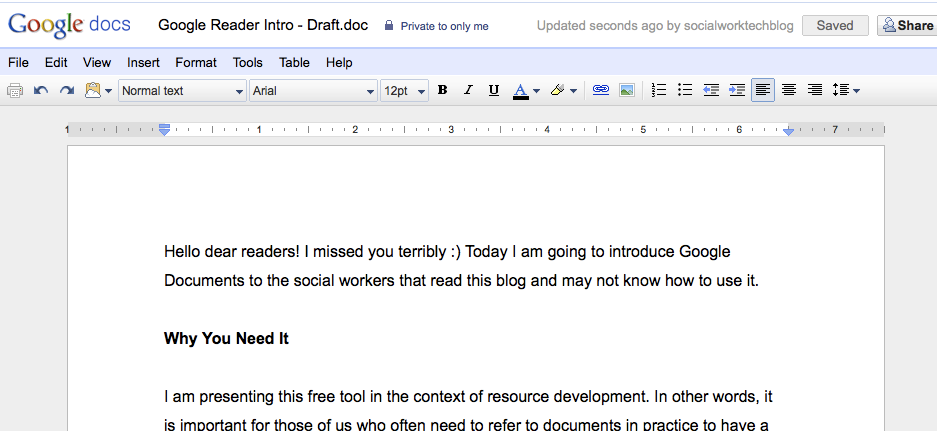
Task: Open the 12pt font size dropdown
Action: [404, 91]
